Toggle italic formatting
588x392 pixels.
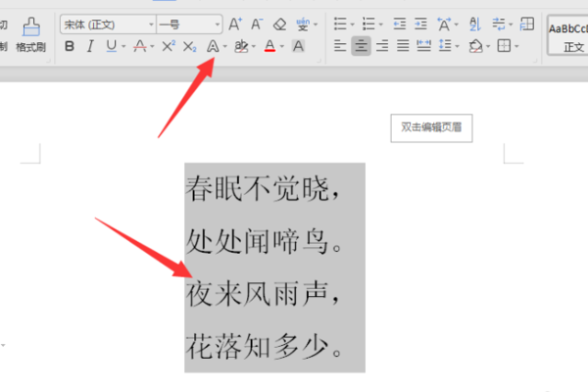[x=90, y=46]
